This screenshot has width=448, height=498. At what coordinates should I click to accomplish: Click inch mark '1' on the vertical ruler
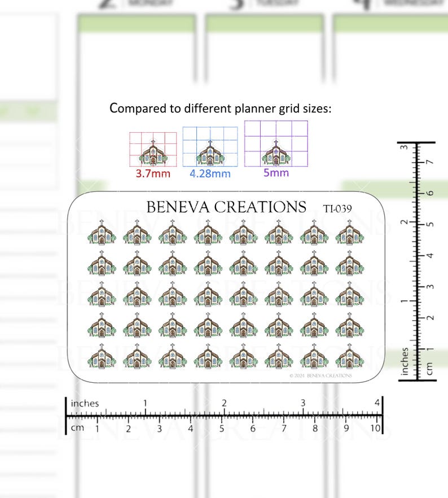pyautogui.click(x=404, y=301)
